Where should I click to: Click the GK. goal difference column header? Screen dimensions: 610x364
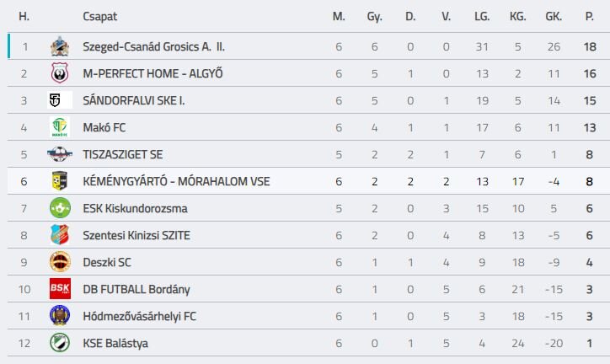554,16
